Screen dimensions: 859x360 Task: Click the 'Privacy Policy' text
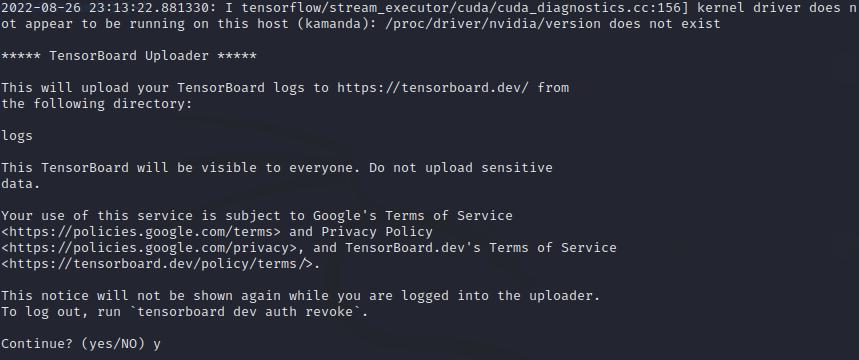(377, 232)
